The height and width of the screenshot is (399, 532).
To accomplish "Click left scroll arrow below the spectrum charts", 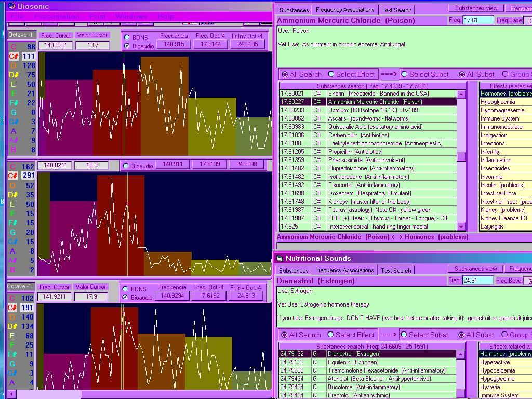I will [x=11, y=394].
